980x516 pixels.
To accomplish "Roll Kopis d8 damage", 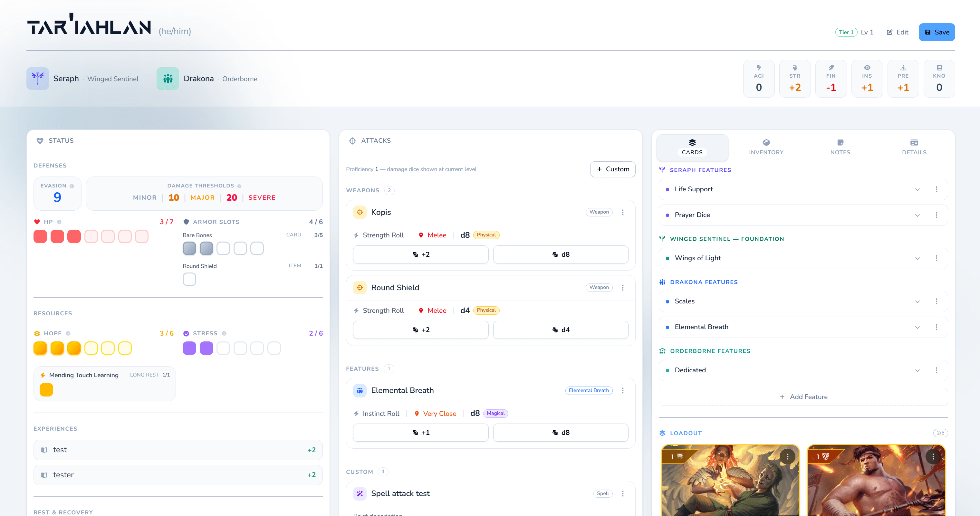I will [560, 254].
